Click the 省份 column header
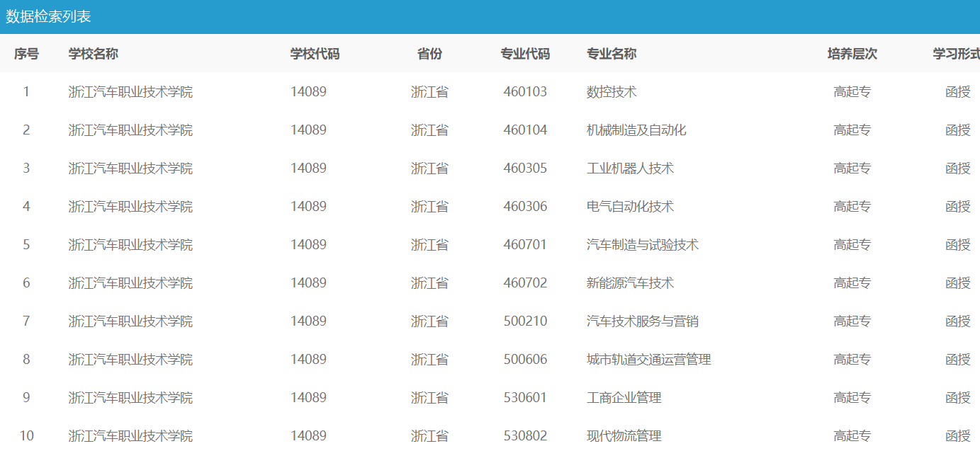This screenshot has height=451, width=980. coord(429,54)
